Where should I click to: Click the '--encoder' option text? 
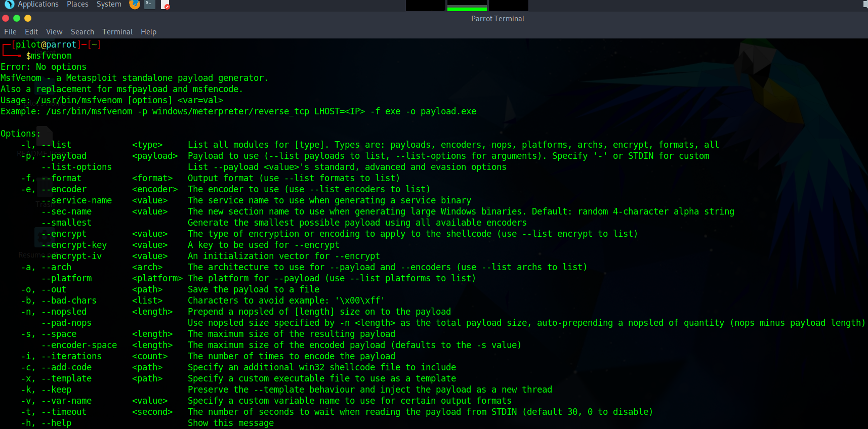64,189
